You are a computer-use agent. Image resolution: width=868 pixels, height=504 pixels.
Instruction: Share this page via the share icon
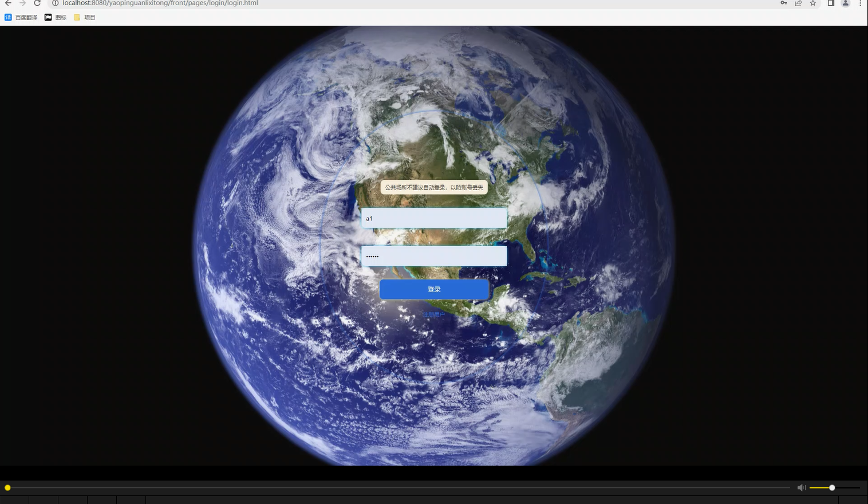[x=798, y=3]
